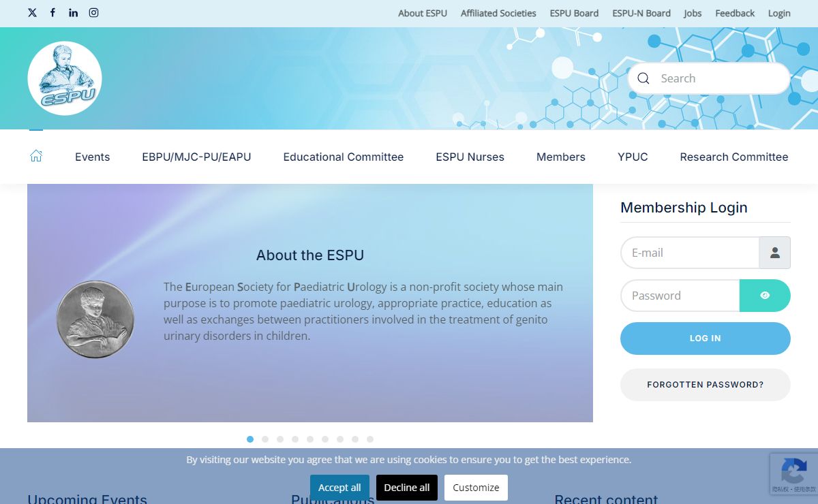This screenshot has width=818, height=504.
Task: Open About ESPU link
Action: [423, 13]
